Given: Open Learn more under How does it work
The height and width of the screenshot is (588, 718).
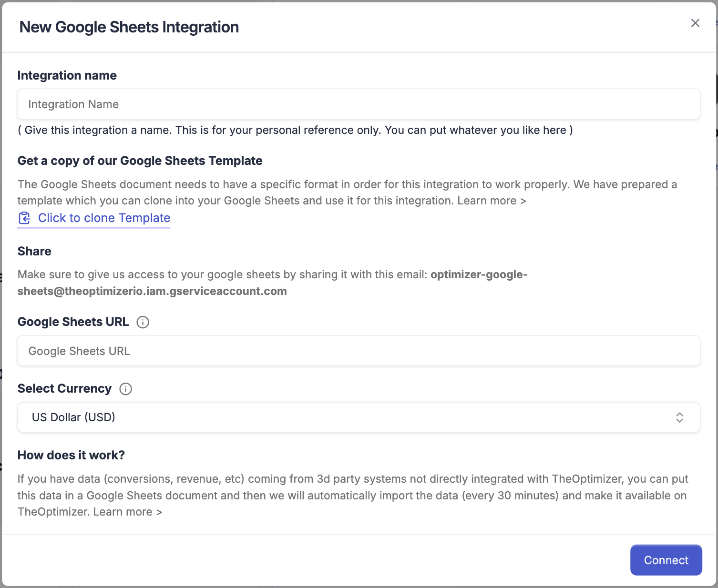Looking at the screenshot, I should pos(127,512).
